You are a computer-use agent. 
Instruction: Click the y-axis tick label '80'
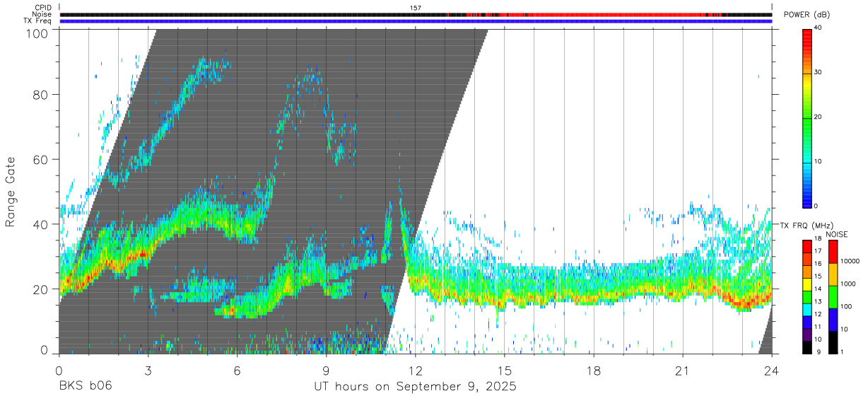pos(42,95)
